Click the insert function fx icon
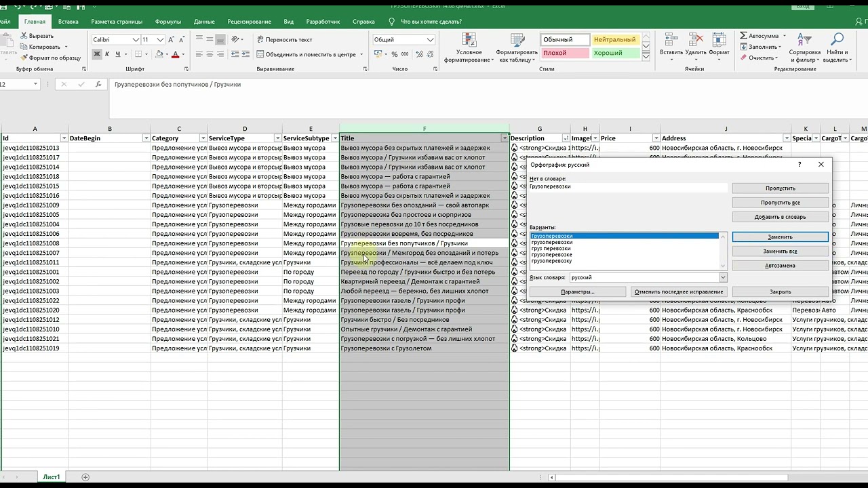Viewport: 868px width, 488px height. click(98, 85)
